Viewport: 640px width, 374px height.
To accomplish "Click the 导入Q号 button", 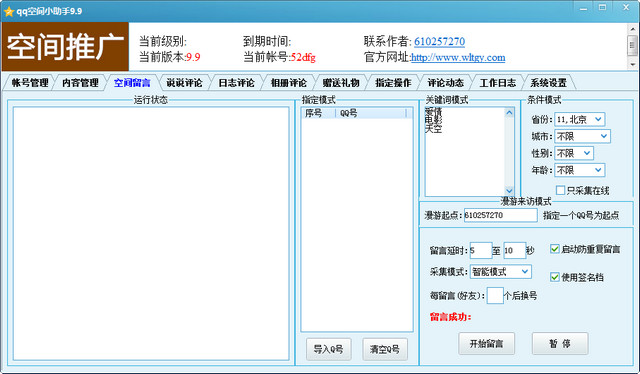I will 329,350.
